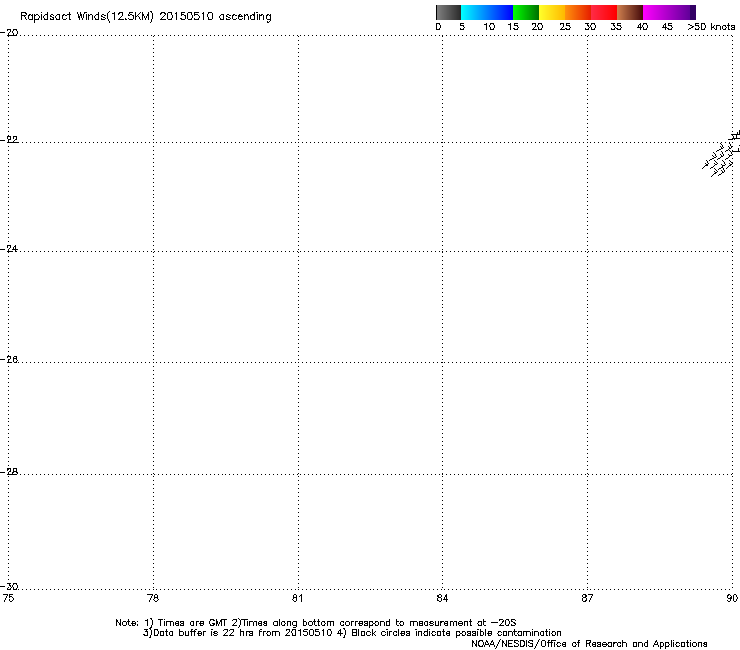Click the '75' longitude axis label
This screenshot has height=650, width=740.
(x=8, y=599)
